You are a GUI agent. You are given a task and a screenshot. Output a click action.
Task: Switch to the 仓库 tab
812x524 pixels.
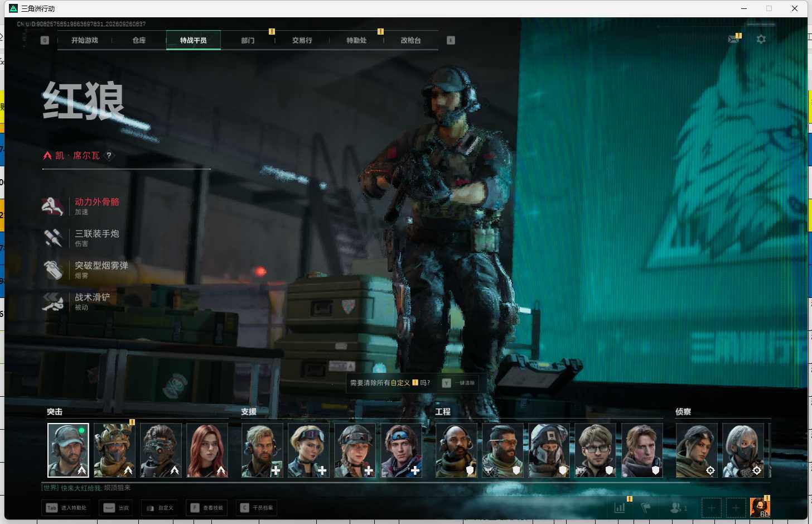tap(139, 40)
